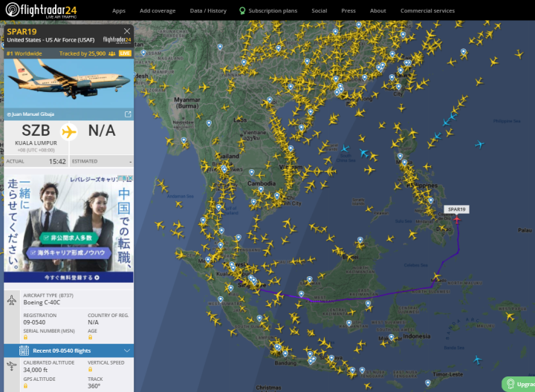The height and width of the screenshot is (392, 535).
Task: Click the Add coverage link
Action: pyautogui.click(x=158, y=11)
